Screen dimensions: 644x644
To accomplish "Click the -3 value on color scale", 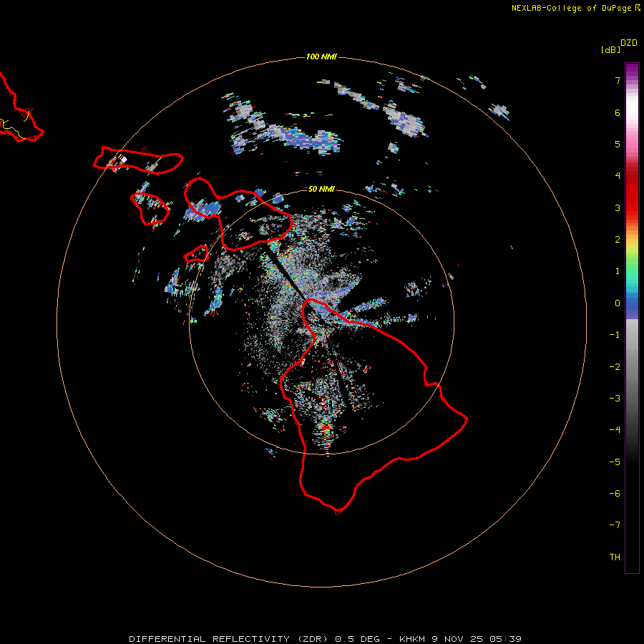I will click(x=615, y=399).
